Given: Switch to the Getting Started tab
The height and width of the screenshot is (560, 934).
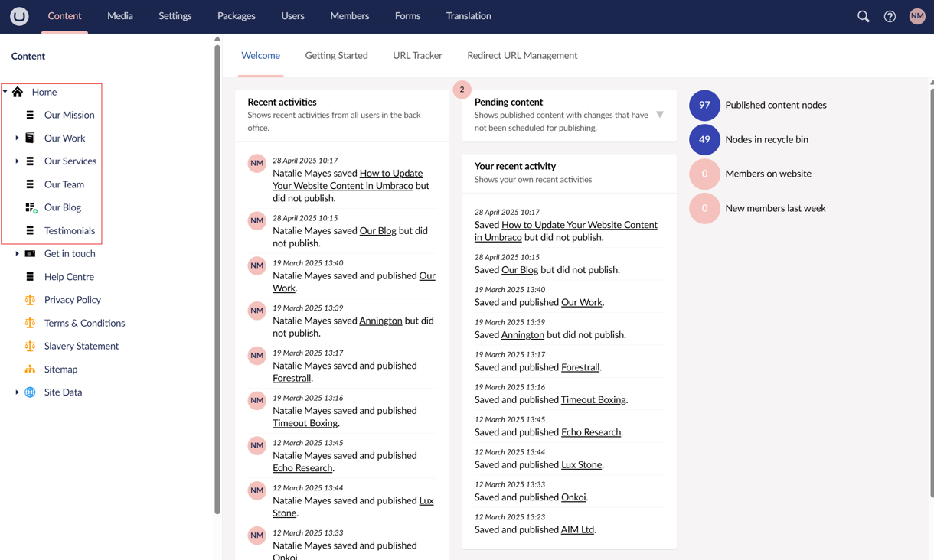Looking at the screenshot, I should 336,55.
